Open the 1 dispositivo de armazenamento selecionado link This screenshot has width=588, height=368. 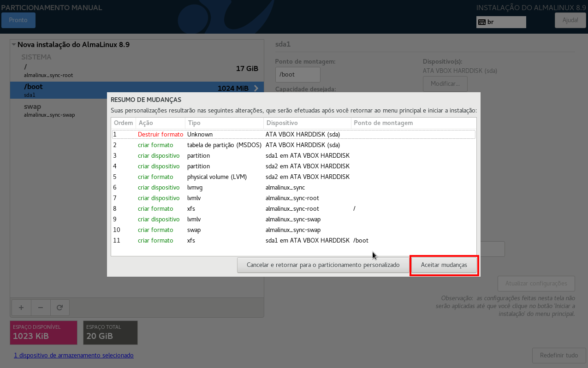click(x=74, y=356)
